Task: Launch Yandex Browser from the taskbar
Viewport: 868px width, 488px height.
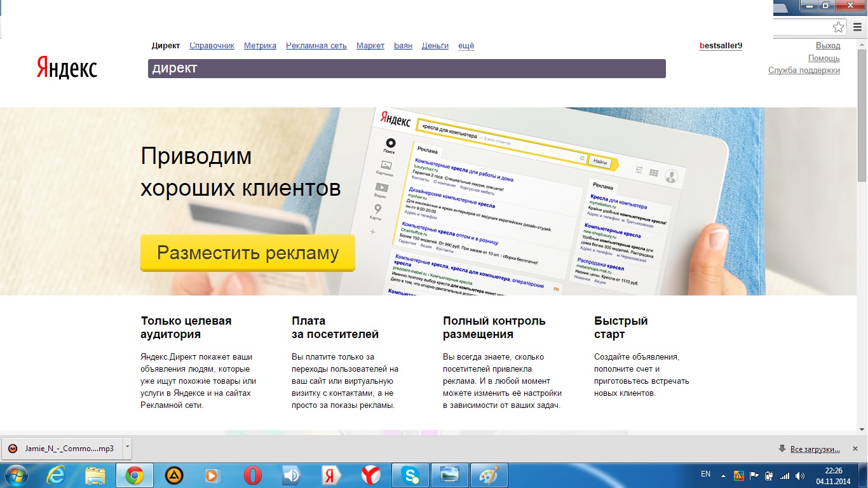Action: [x=370, y=475]
